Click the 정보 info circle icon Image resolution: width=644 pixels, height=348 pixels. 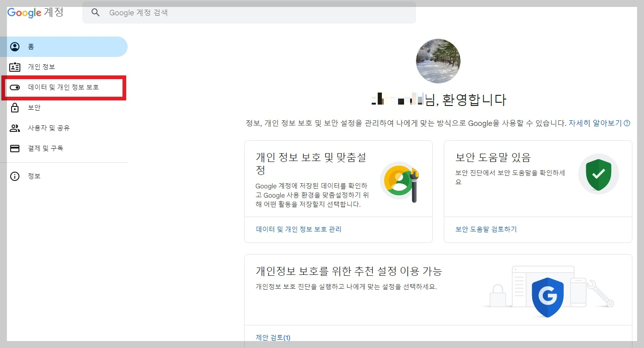click(15, 176)
